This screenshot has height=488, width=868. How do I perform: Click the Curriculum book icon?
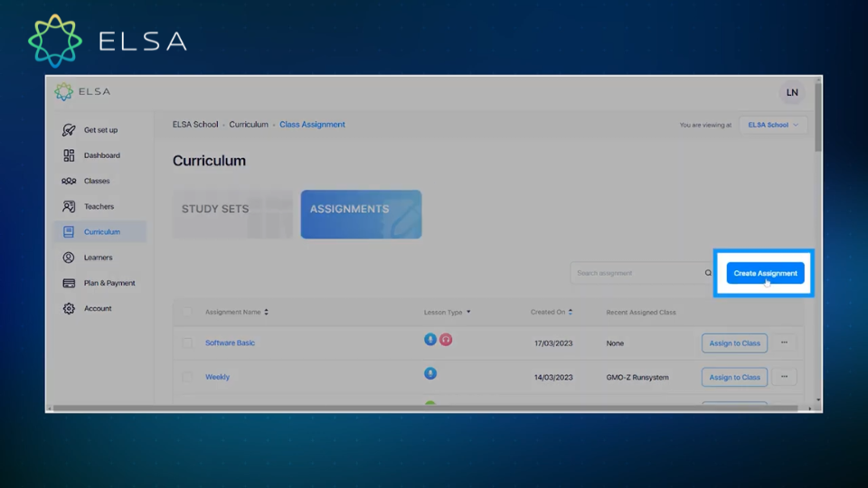click(x=69, y=232)
